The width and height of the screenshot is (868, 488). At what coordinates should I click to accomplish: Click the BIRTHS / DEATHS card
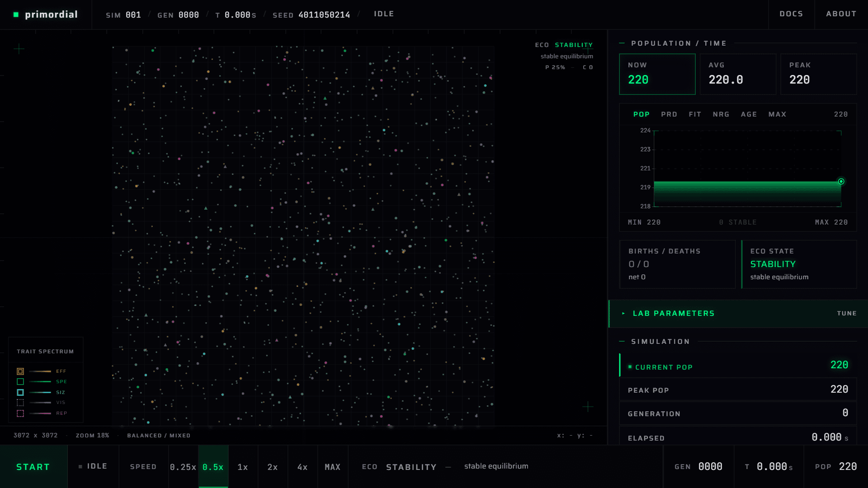677,264
